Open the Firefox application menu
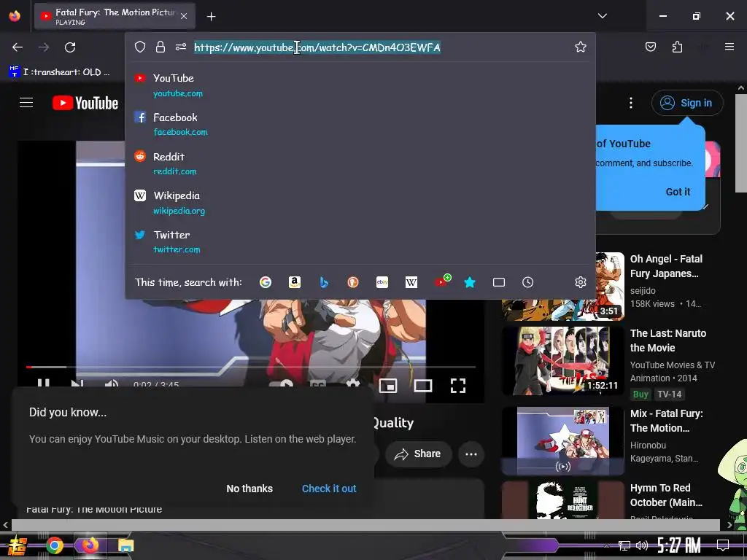The height and width of the screenshot is (560, 747). tap(729, 47)
